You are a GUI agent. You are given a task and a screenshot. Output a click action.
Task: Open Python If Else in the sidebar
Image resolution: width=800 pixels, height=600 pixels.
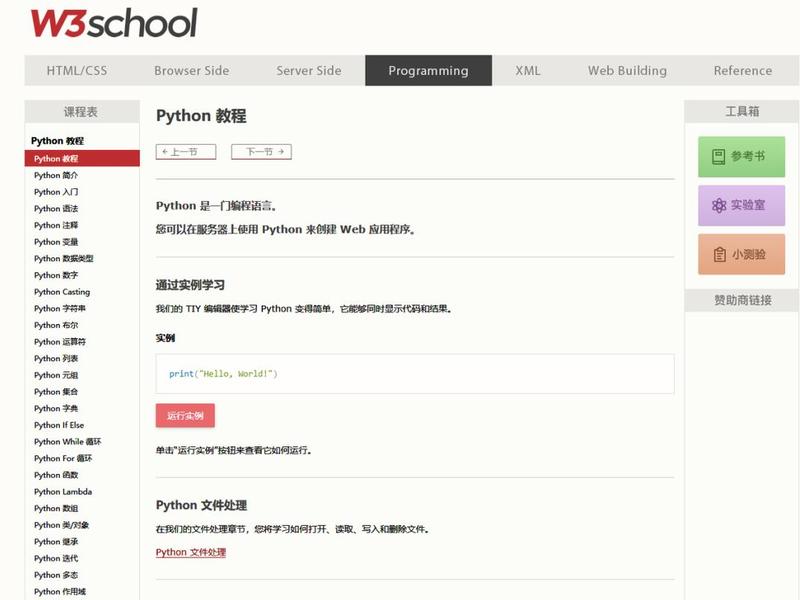(x=59, y=425)
